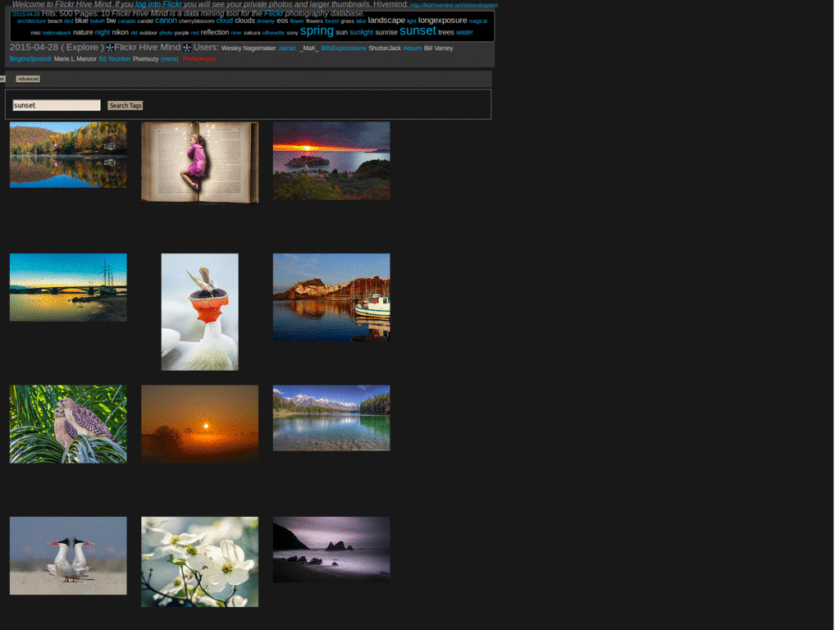Click '(more)' to show more users

pos(167,58)
